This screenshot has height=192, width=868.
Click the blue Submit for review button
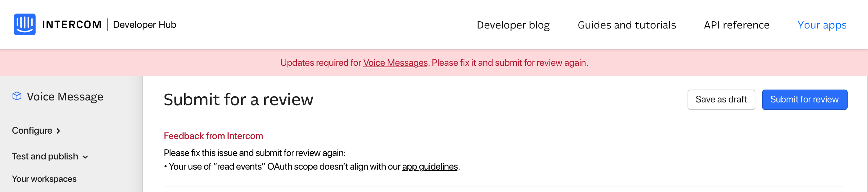804,99
